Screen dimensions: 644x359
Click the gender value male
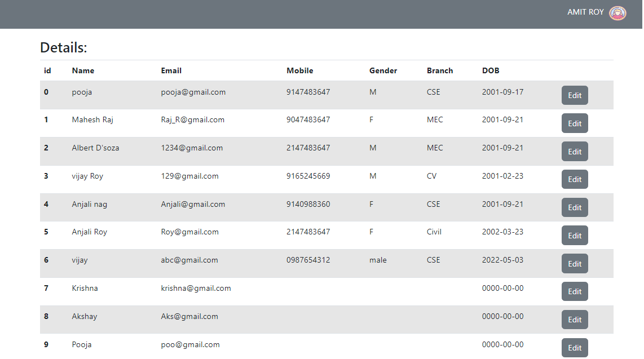pyautogui.click(x=378, y=260)
